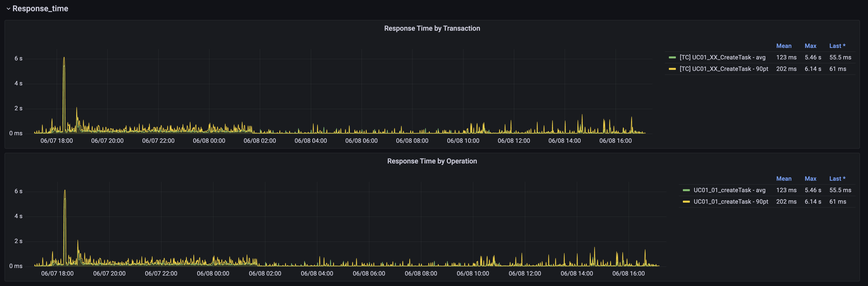Screen dimensions: 868x286
Task: Click 123 ms mean value in Transaction legend
Action: pos(787,57)
